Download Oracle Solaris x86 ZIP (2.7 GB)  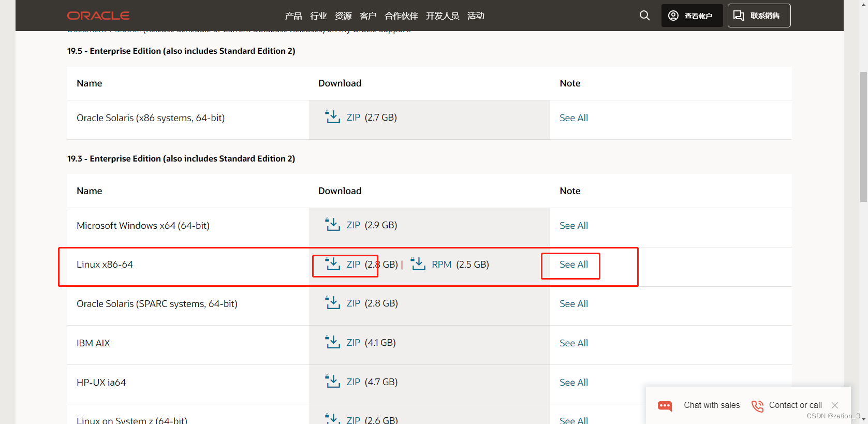354,118
